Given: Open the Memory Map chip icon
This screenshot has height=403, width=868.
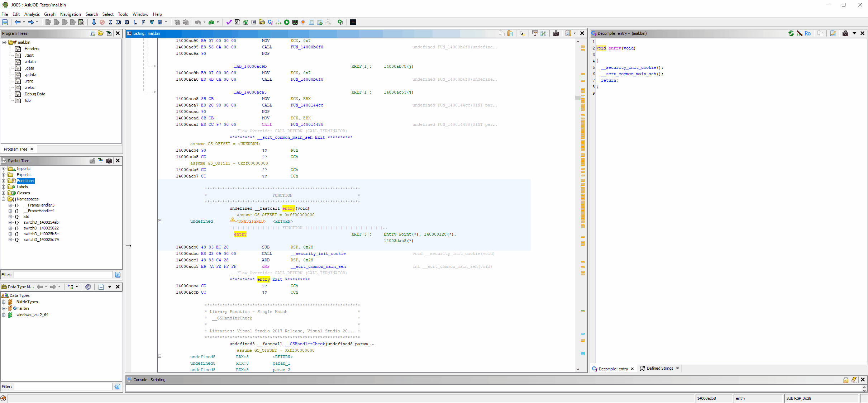Looking at the screenshot, I should coord(295,22).
